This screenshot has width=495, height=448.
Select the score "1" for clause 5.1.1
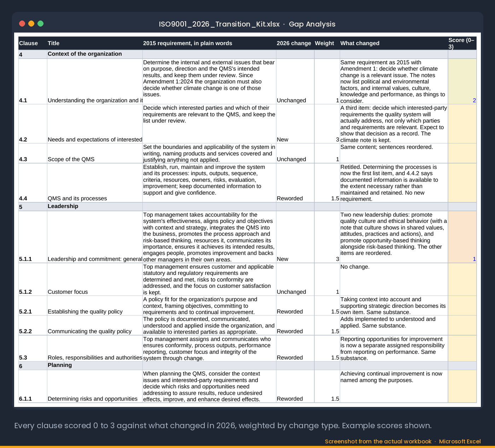click(x=462, y=237)
